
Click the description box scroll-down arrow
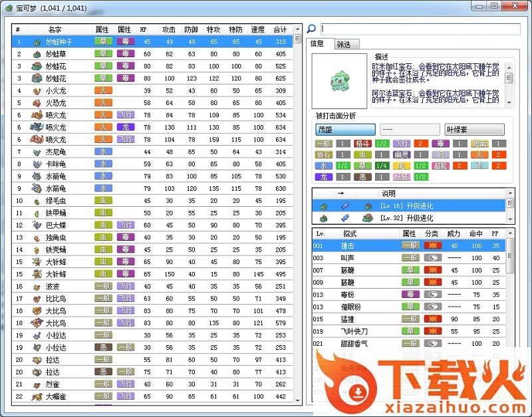click(x=509, y=102)
